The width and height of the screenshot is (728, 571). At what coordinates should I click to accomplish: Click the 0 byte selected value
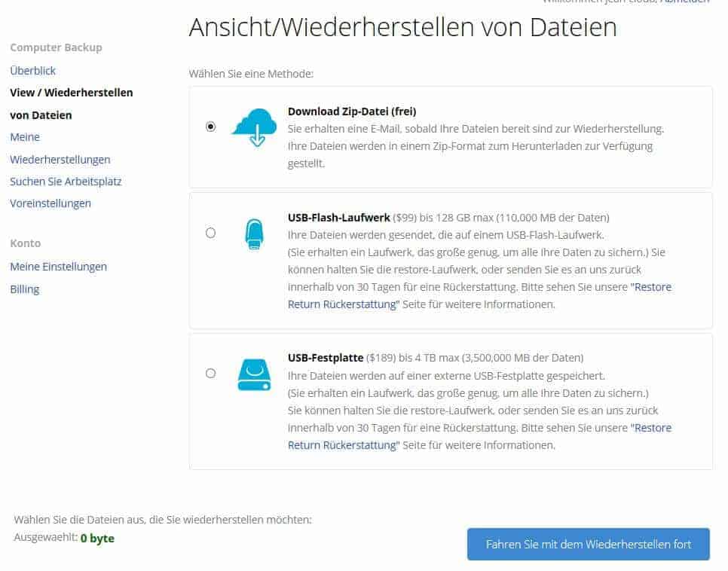coord(97,538)
